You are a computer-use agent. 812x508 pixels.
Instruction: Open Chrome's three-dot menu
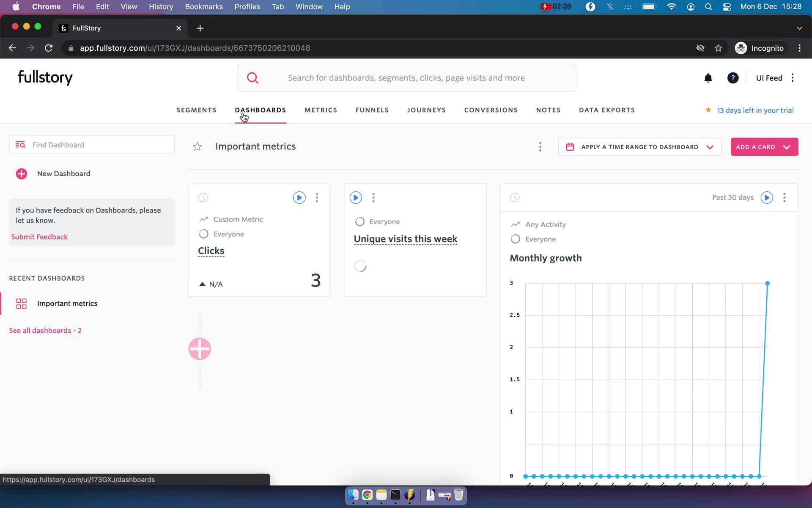pyautogui.click(x=799, y=48)
